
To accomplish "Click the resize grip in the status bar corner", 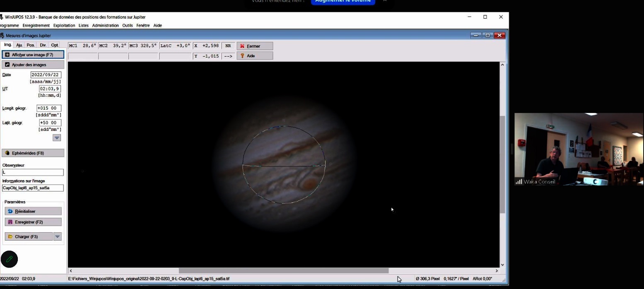I will [x=505, y=280].
